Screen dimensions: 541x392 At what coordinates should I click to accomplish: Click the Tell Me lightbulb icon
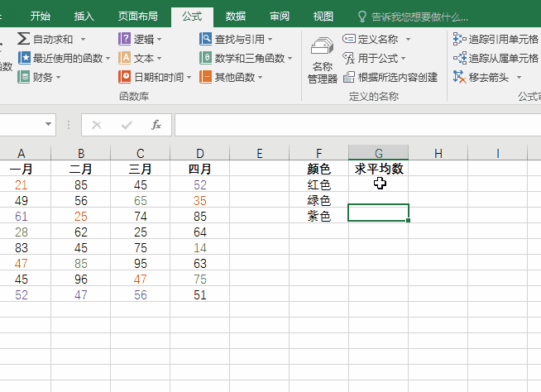point(362,17)
